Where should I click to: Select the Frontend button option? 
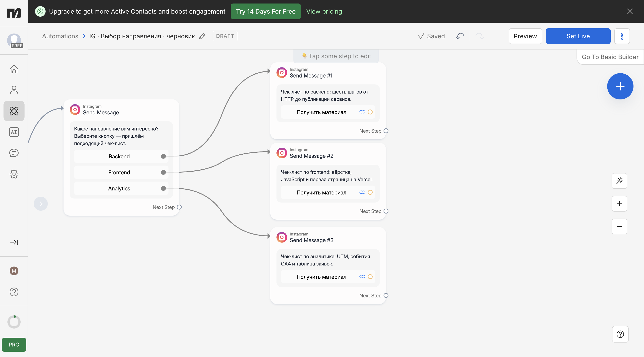(x=121, y=173)
